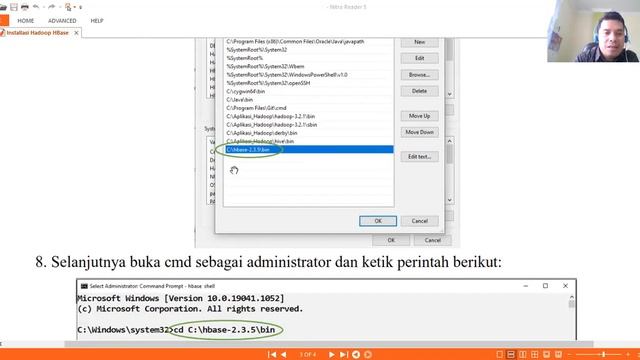The image size is (640, 360).
Task: Open the orange File menu button
Action: (x=4, y=20)
